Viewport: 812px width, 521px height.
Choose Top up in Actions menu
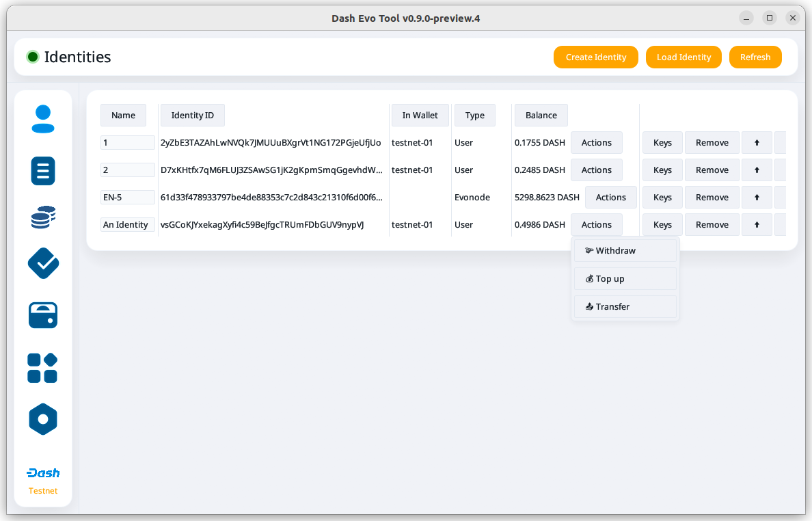625,279
